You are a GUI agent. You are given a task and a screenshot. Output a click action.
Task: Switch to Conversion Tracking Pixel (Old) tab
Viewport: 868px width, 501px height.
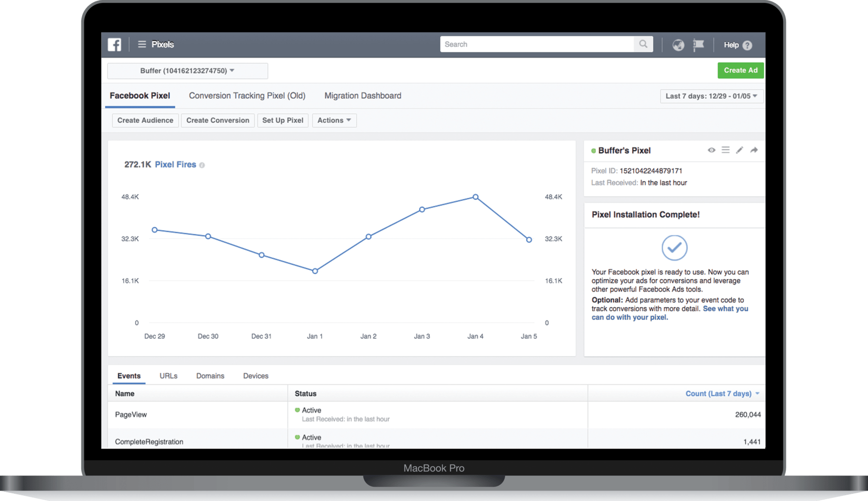pos(247,95)
